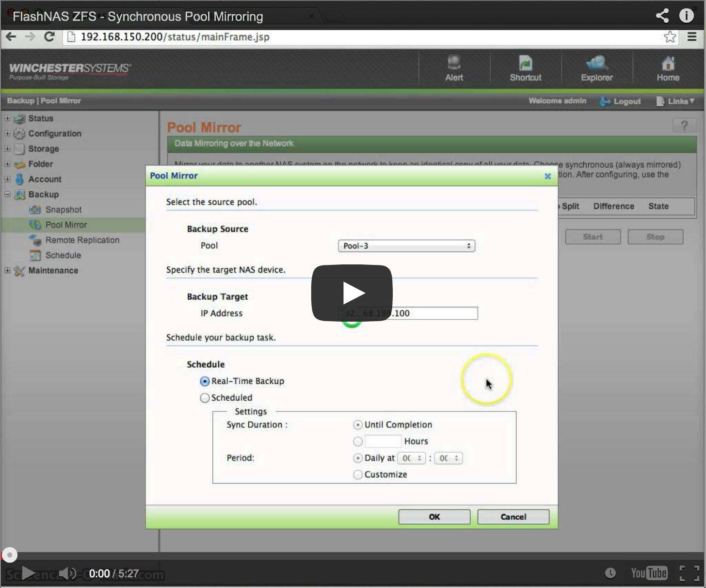The image size is (706, 588).
Task: Expand the Folder tree node
Action: (7, 163)
